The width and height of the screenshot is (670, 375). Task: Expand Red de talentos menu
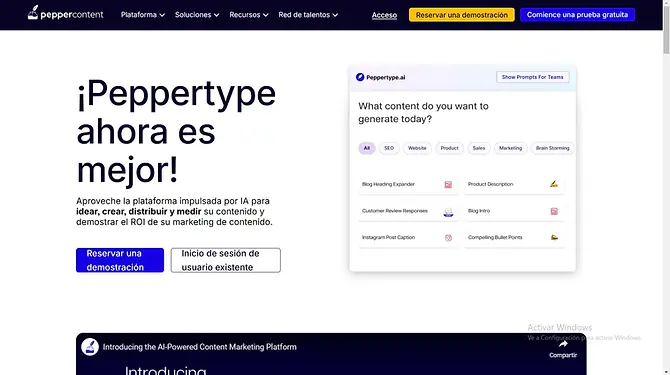click(308, 15)
